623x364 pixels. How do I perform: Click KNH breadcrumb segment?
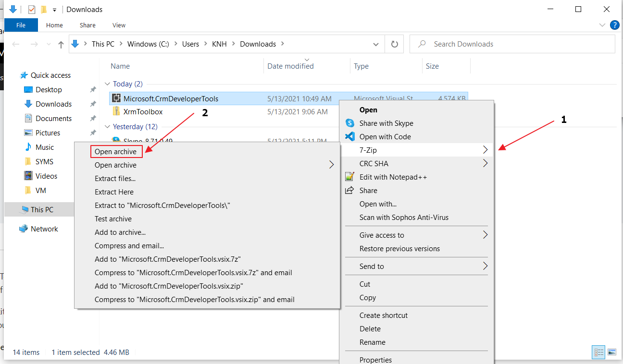pyautogui.click(x=220, y=44)
